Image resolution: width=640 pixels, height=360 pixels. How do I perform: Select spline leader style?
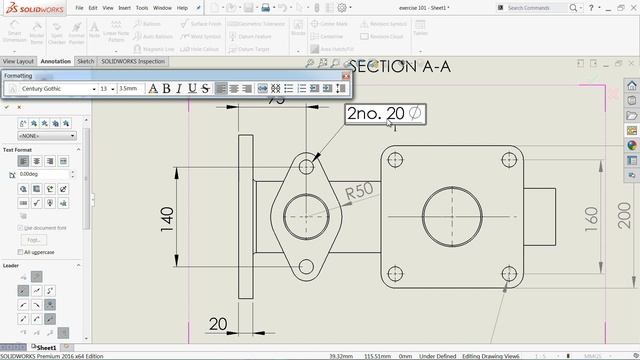(x=50, y=291)
